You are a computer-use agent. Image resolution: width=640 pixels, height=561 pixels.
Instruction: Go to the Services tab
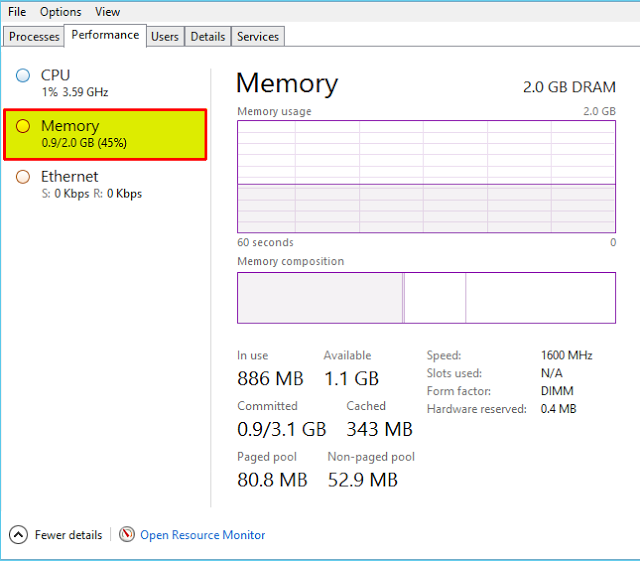pos(258,37)
